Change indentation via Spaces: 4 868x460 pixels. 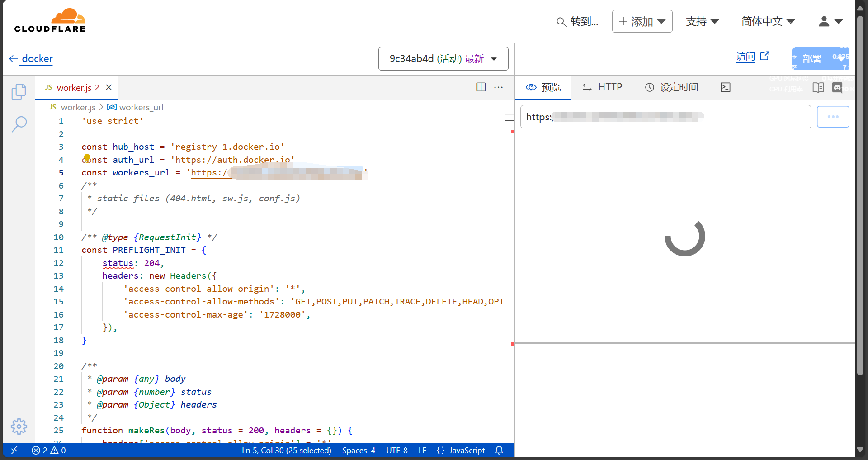359,450
